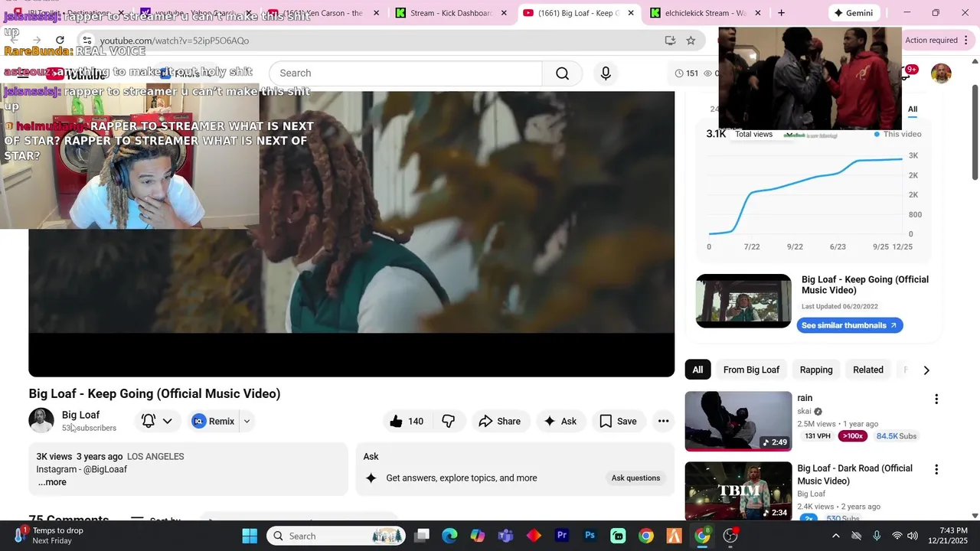Image resolution: width=980 pixels, height=551 pixels.
Task: Select the 'Rapping' filter chip
Action: point(816,370)
